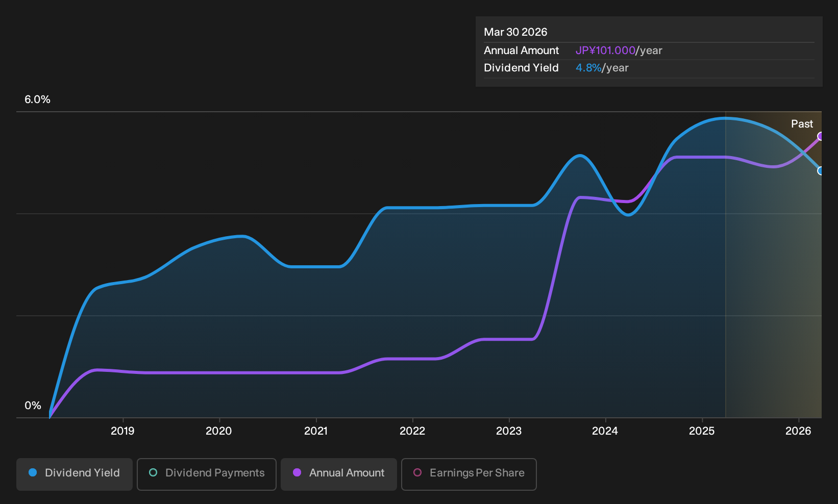The width and height of the screenshot is (838, 504).
Task: Enable the Earnings Per Share series
Action: click(x=469, y=474)
